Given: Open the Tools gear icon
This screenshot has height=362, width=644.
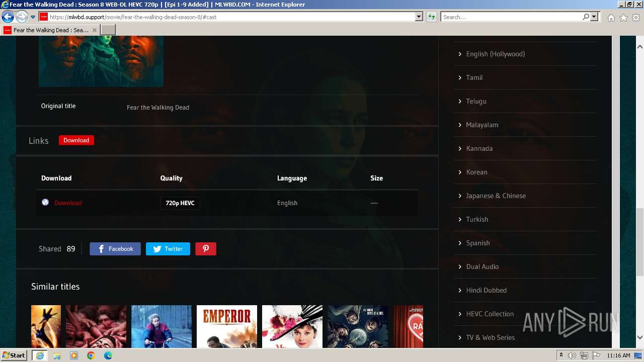Looking at the screenshot, I should (636, 18).
